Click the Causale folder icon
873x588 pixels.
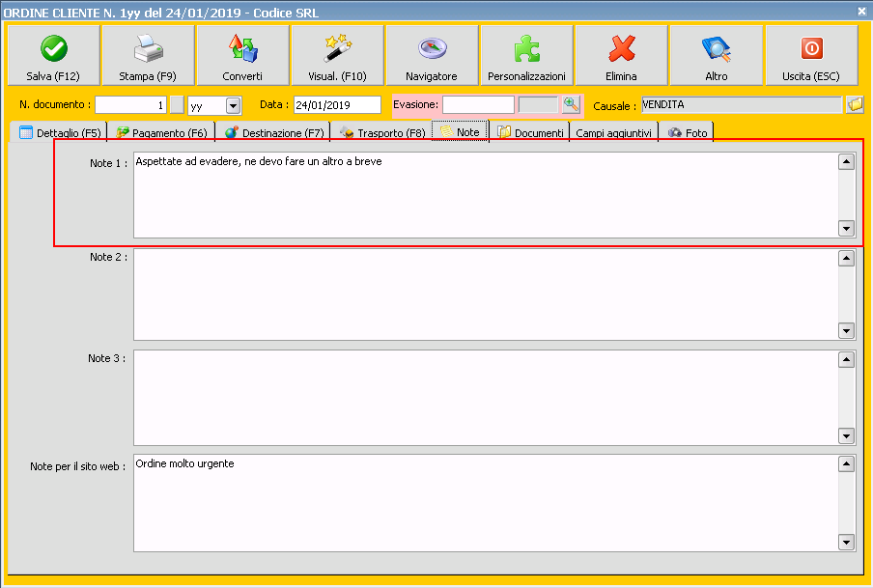[x=855, y=104]
